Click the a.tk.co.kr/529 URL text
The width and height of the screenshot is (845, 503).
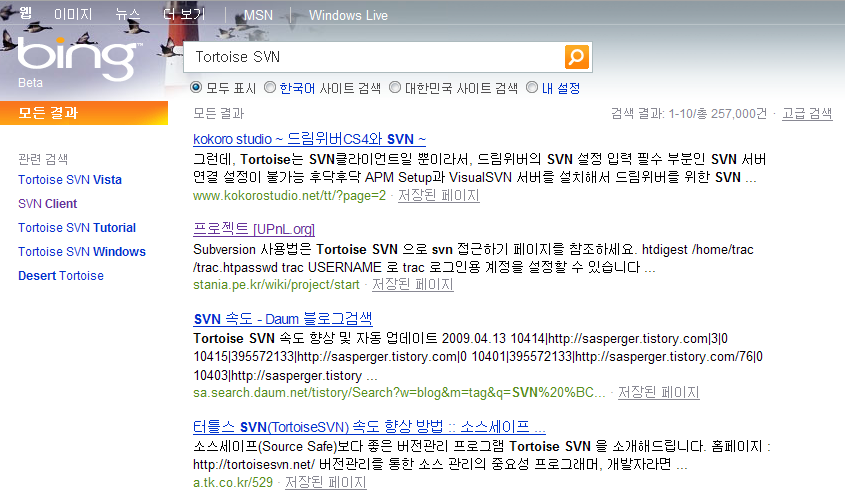coord(233,482)
